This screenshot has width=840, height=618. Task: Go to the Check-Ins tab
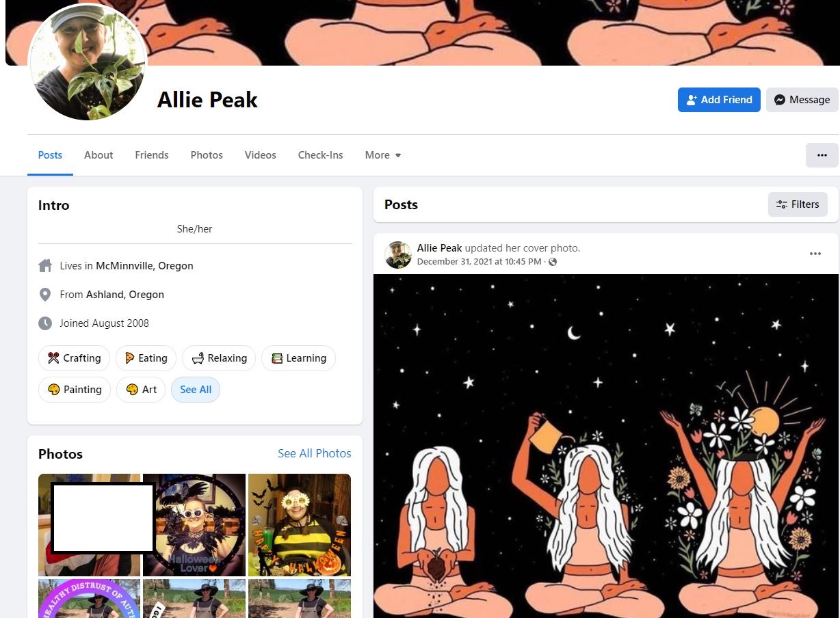point(320,155)
